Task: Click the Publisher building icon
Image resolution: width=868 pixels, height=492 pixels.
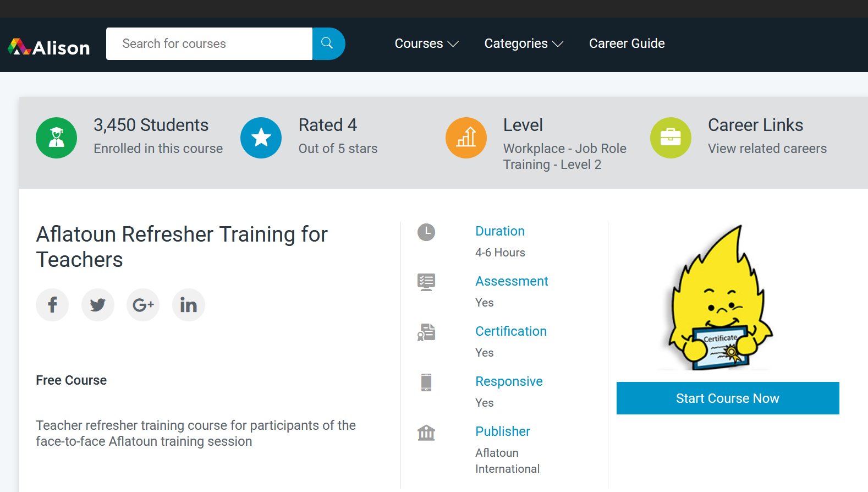Action: 426,433
